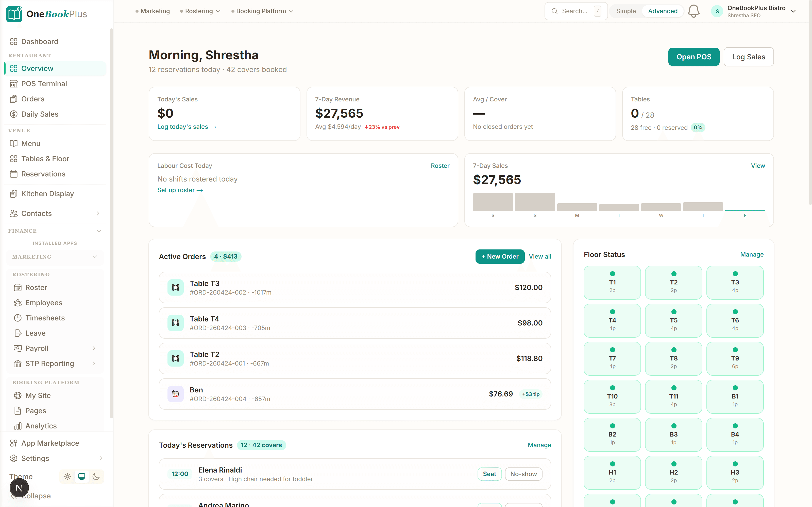812x507 pixels.
Task: Switch to Simple mode
Action: (x=625, y=11)
